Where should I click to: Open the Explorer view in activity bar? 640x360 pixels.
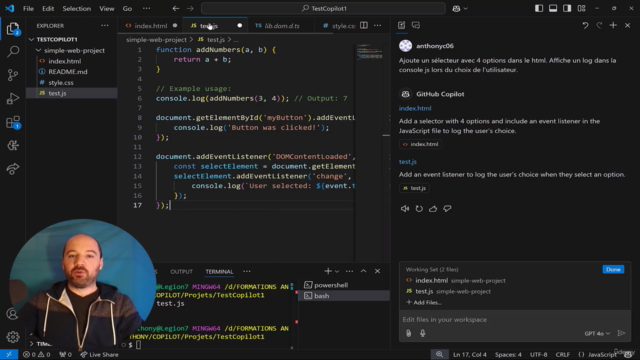click(13, 29)
